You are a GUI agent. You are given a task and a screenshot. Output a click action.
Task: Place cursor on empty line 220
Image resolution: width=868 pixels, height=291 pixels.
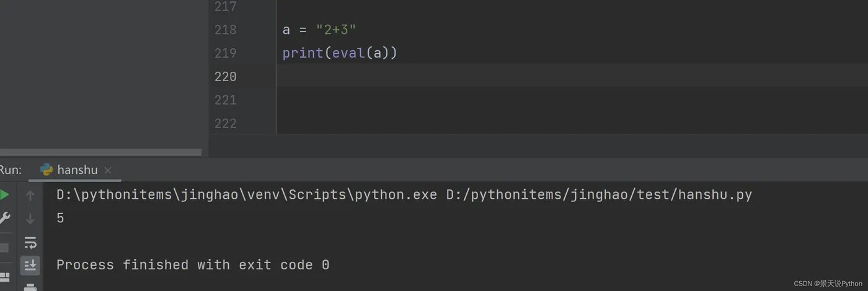click(434, 77)
